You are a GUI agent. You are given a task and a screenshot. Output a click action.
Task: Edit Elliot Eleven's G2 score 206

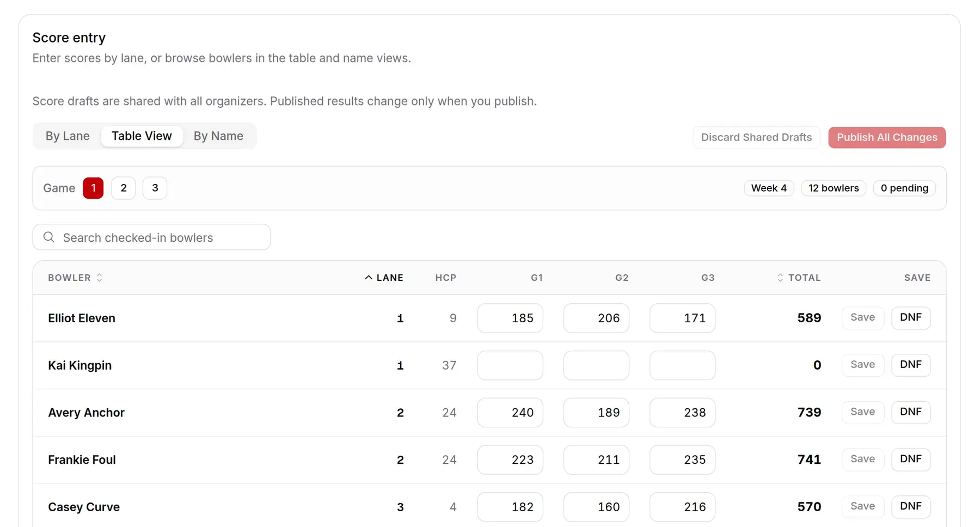point(596,318)
